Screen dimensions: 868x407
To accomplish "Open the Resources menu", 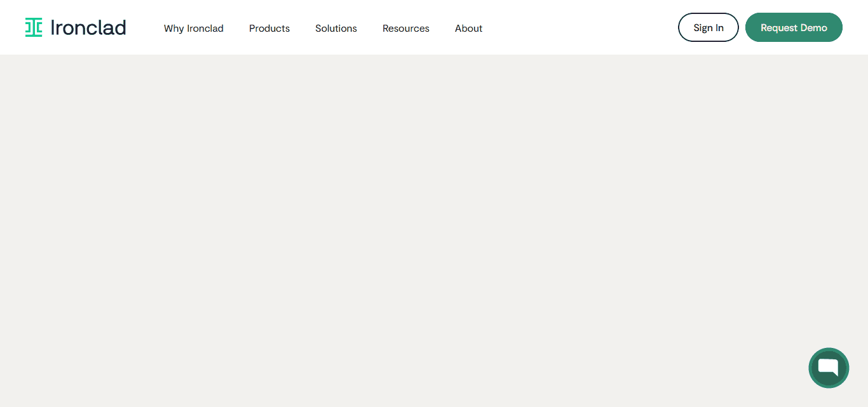I will tap(406, 28).
